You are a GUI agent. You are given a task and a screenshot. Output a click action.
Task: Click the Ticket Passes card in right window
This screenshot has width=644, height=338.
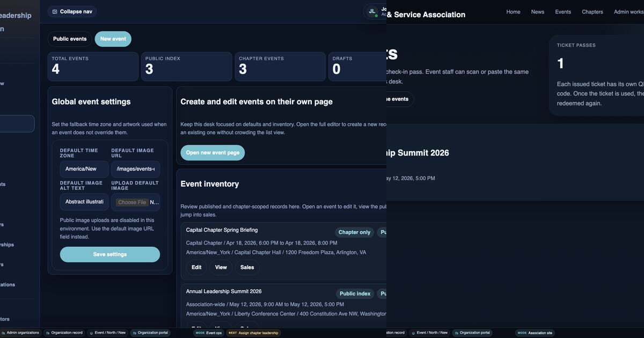[596, 75]
